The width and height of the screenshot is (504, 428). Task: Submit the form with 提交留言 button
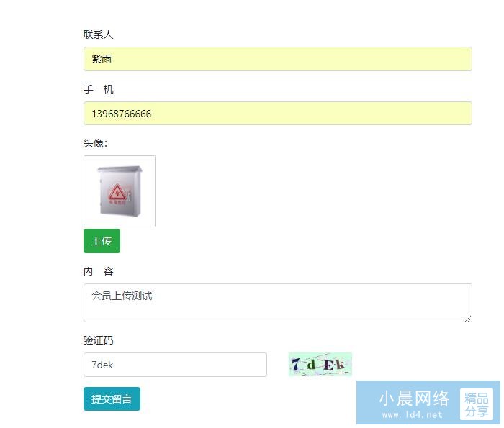112,399
